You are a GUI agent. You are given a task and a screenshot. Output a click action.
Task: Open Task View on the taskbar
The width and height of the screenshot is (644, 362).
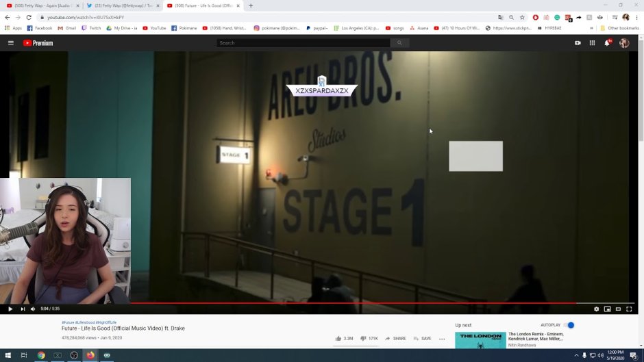[24, 355]
